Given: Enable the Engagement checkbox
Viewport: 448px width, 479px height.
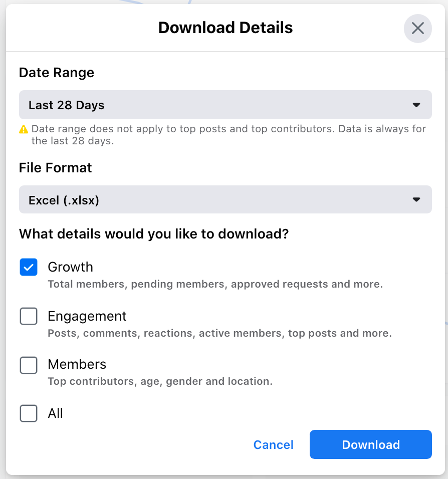Looking at the screenshot, I should [29, 316].
